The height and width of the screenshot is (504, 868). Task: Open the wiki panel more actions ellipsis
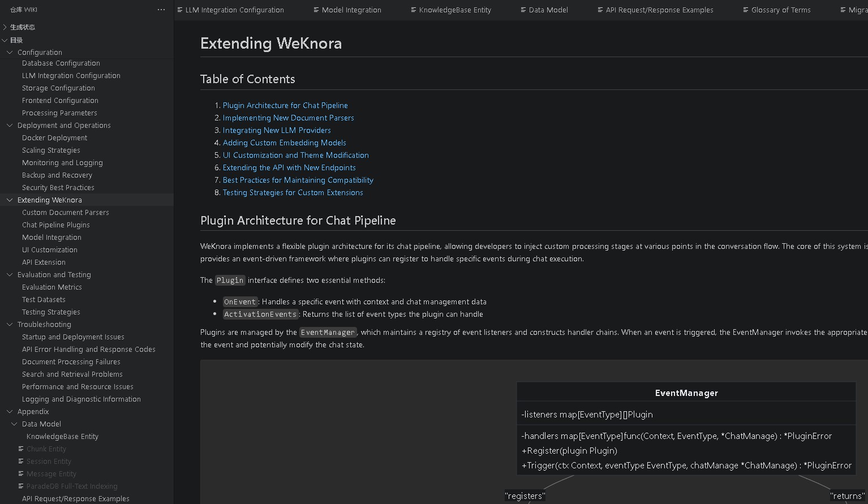[x=161, y=10]
